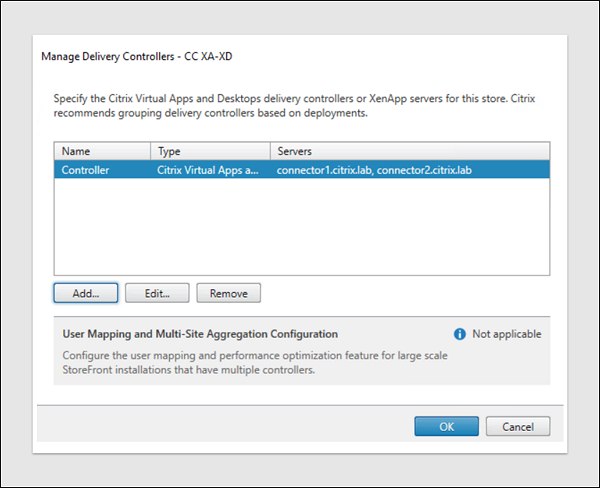Click the User Mapping and Multi-Site Aggregation heading
The height and width of the screenshot is (488, 600).
tap(200, 334)
